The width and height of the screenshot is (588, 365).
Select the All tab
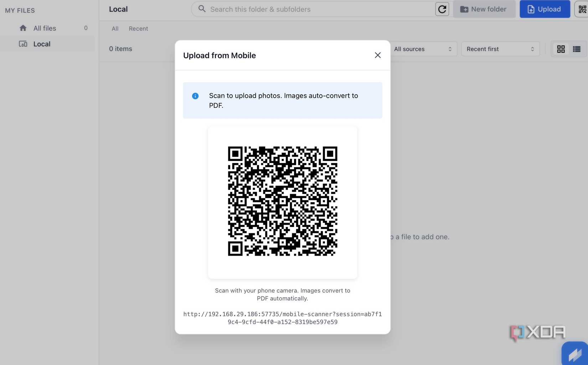115,29
